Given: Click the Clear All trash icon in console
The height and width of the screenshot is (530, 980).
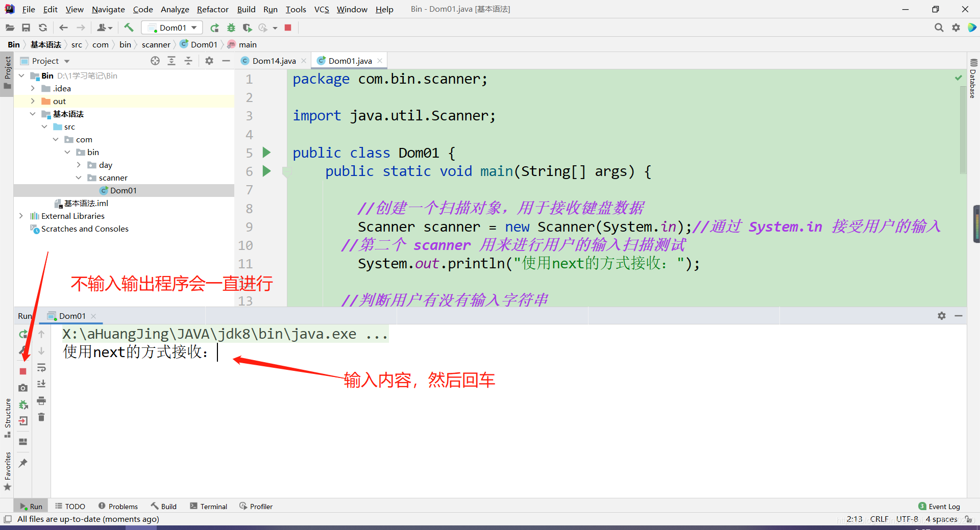Looking at the screenshot, I should (x=41, y=417).
